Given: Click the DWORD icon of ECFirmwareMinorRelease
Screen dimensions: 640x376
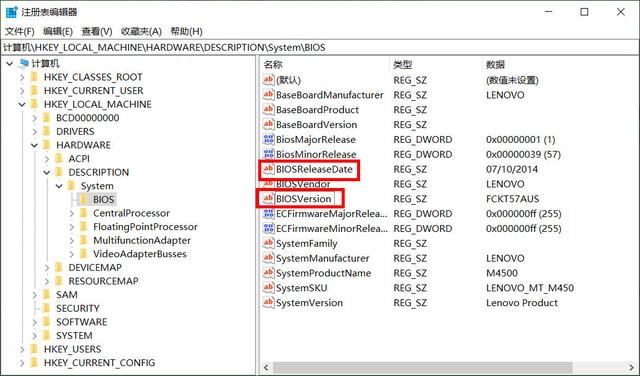Looking at the screenshot, I should click(268, 228).
